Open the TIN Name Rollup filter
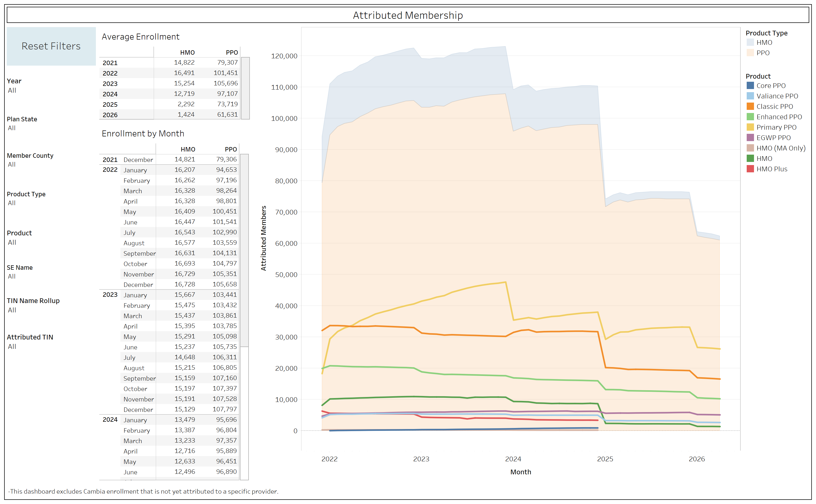This screenshot has height=504, width=816. point(12,310)
